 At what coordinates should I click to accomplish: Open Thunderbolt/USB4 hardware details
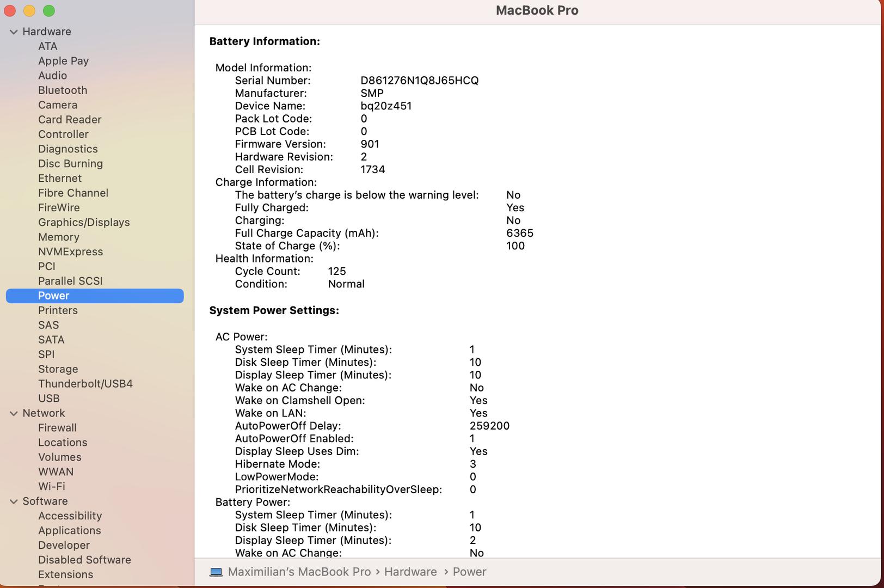85,384
